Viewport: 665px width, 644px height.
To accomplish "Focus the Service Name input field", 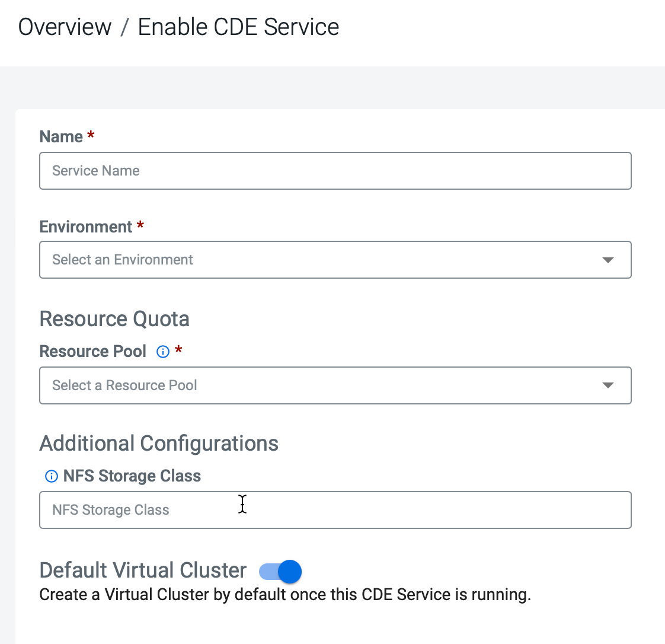I will 335,171.
